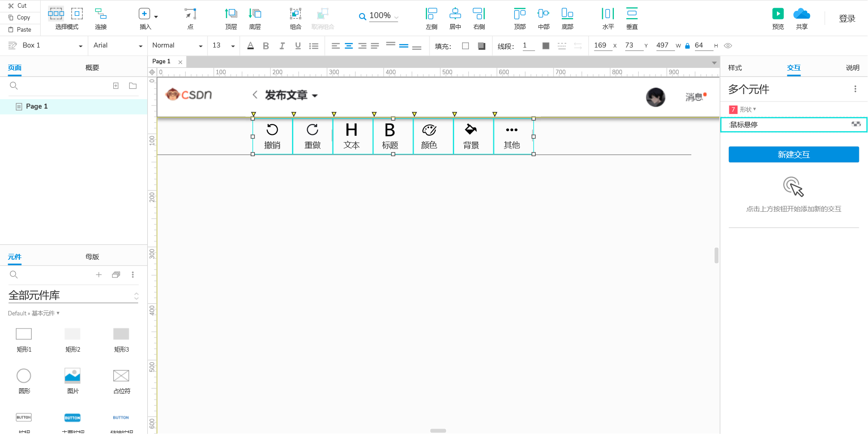Toggle the aspect ratio lock
Image resolution: width=868 pixels, height=434 pixels.
(687, 46)
